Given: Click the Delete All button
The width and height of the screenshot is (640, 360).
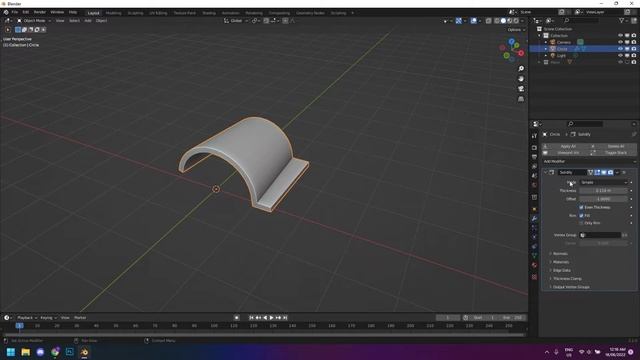Looking at the screenshot, I should [x=613, y=146].
